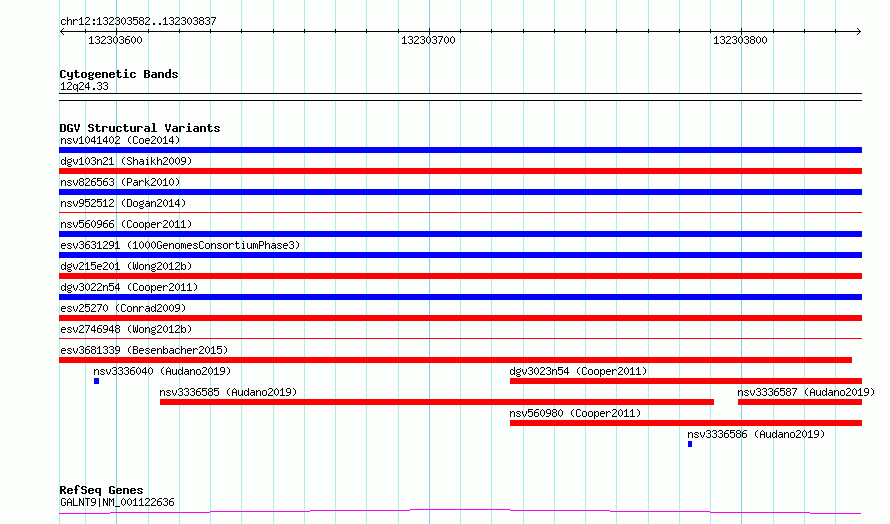This screenshot has height=524, width=890.
Task: Click the Cytogenetic Bands track title
Action: point(119,74)
